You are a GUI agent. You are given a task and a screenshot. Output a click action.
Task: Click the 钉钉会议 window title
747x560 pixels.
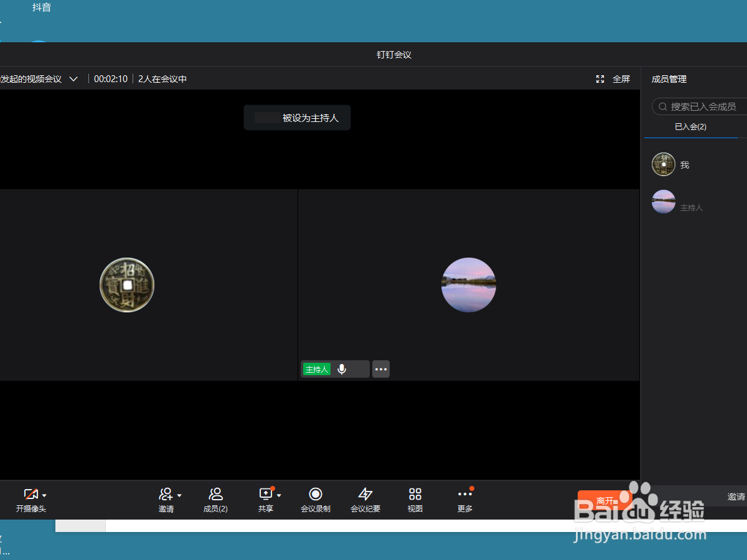(394, 55)
